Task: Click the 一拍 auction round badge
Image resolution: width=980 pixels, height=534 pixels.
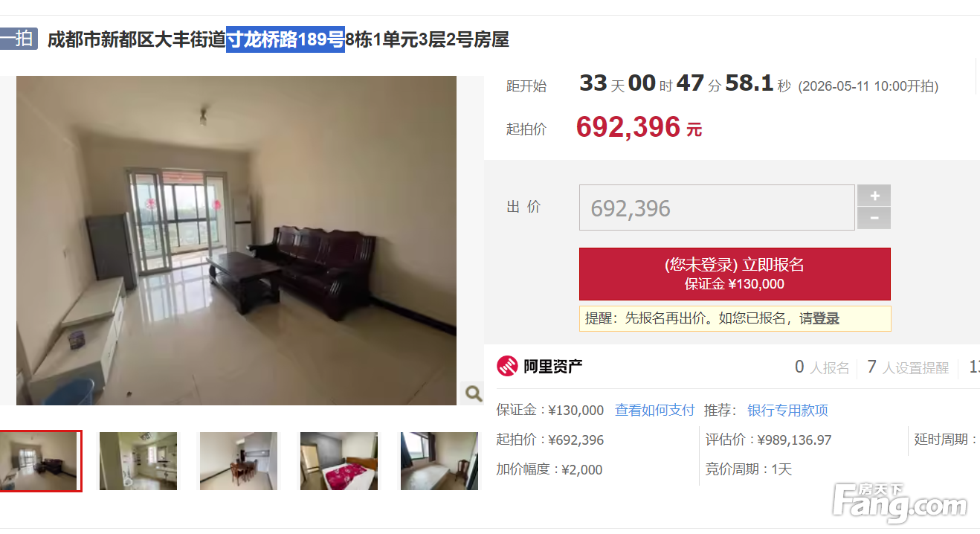Action: coord(18,39)
